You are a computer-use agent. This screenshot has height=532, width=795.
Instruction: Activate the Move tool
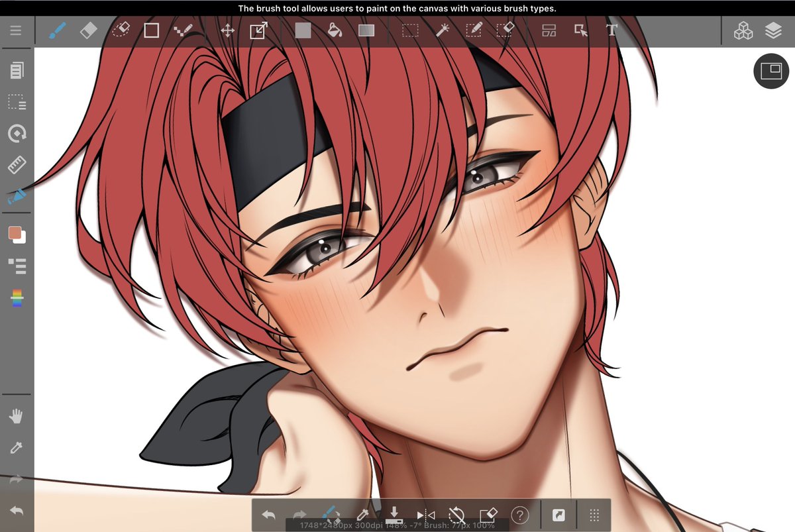(x=227, y=30)
